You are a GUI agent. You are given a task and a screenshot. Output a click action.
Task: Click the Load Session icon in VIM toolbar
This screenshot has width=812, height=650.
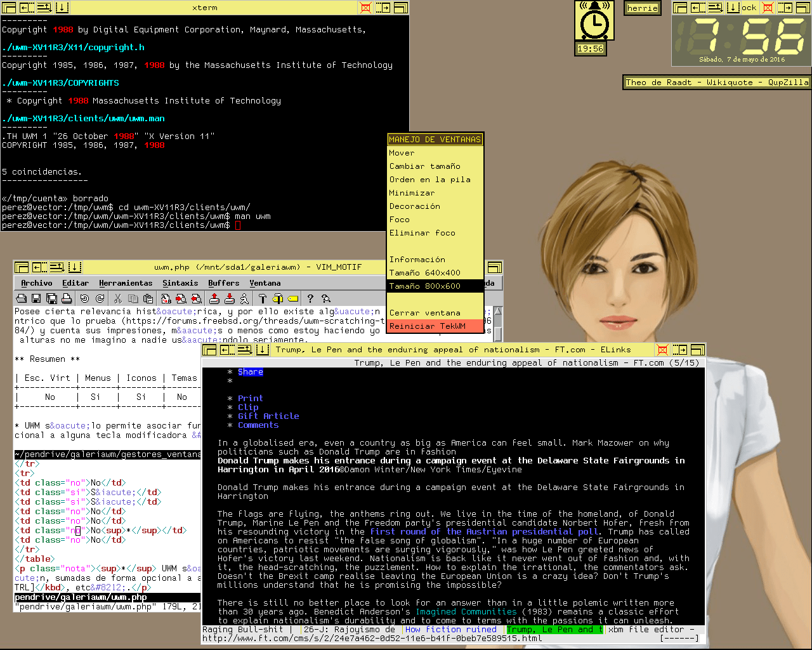point(214,298)
